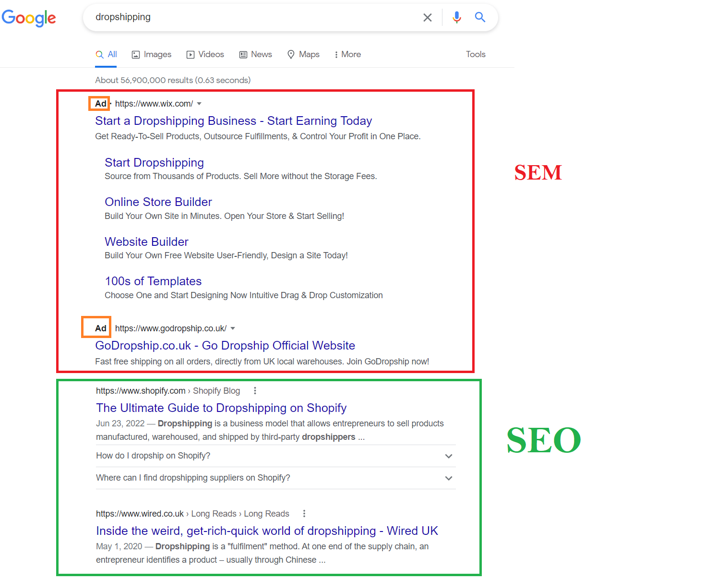Viewport: 728px width, 580px height.
Task: Start voice search with the microphone icon
Action: coord(456,17)
